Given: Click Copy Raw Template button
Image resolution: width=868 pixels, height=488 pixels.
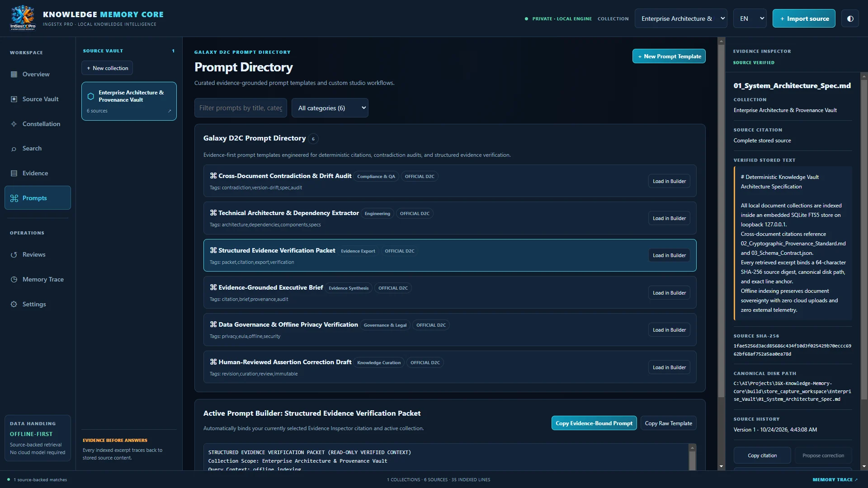Looking at the screenshot, I should coord(668,423).
